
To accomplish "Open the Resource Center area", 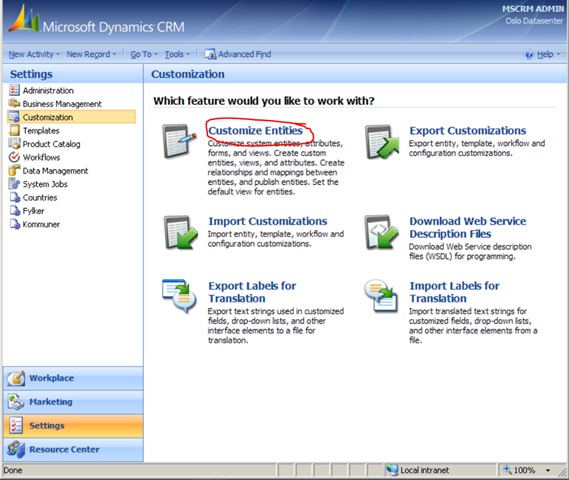I will tap(73, 449).
